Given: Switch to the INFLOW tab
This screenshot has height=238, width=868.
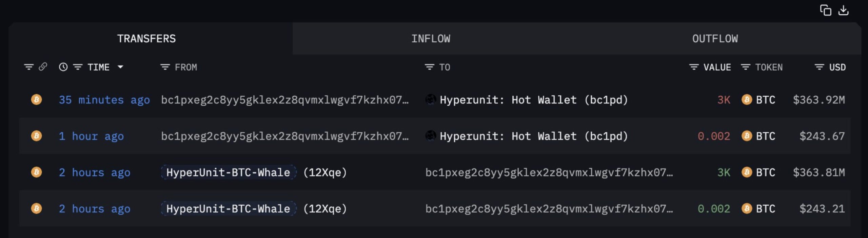Looking at the screenshot, I should point(431,39).
